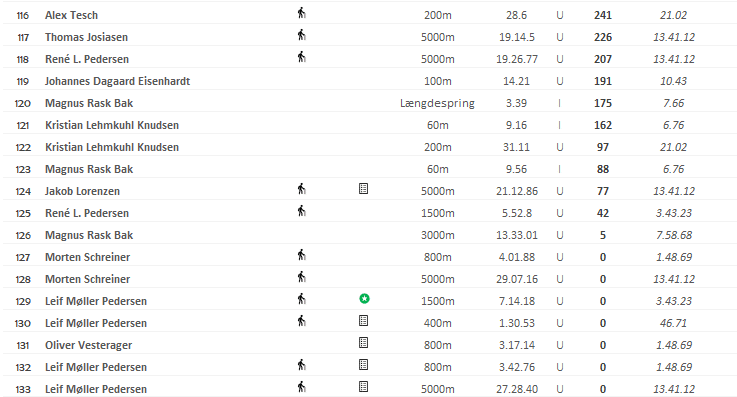Screen dimensions: 737x397
Task: Open the results sheet icon for Jakob Lorenzen
Action: coord(363,189)
